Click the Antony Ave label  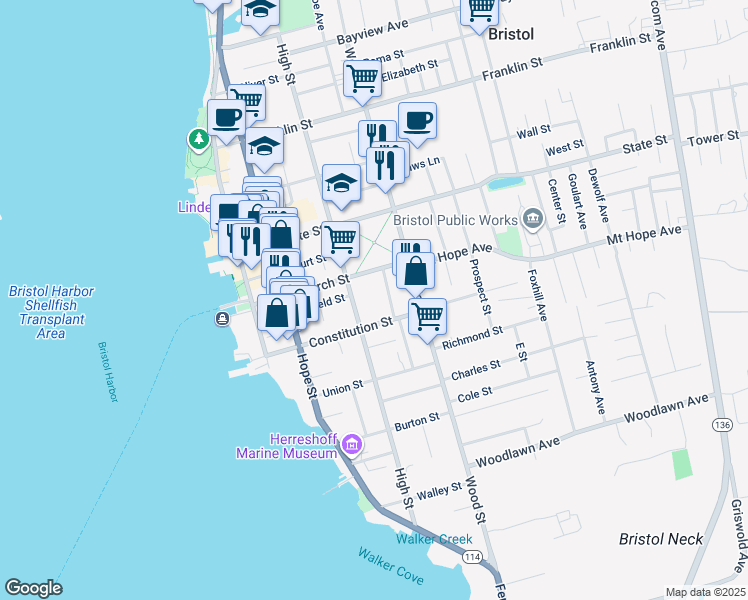(595, 387)
